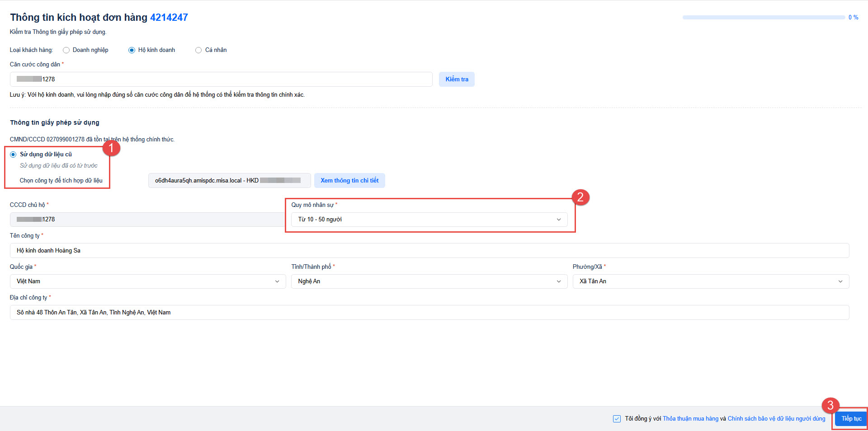The width and height of the screenshot is (868, 431).
Task: Click the Tên công ty text field
Action: tap(429, 251)
